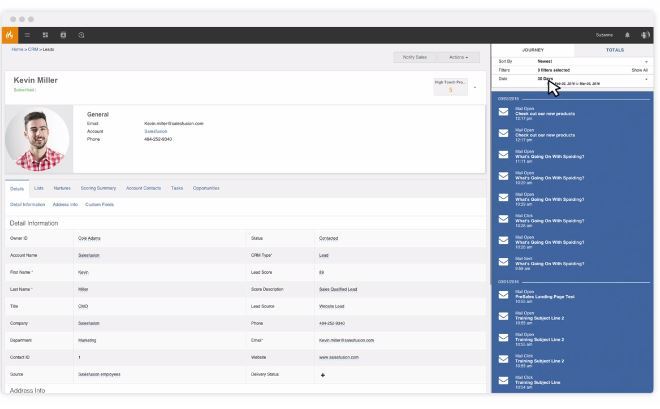Click the Show All filters link

tap(638, 70)
